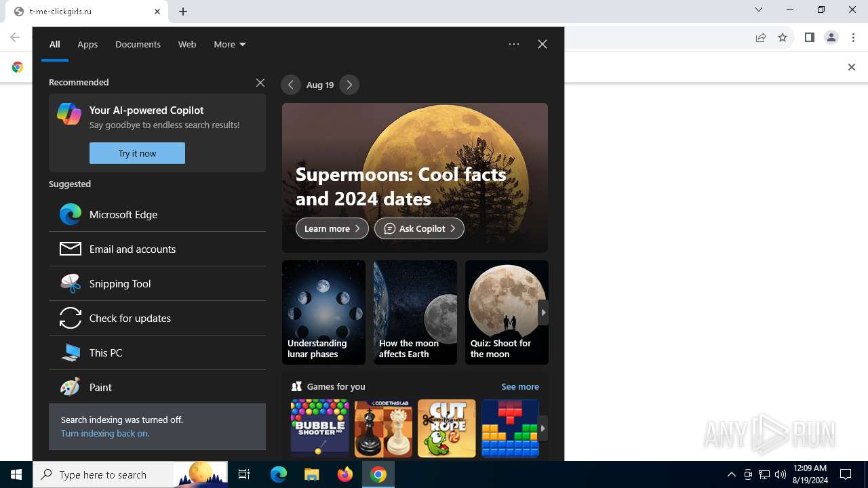This screenshot has width=868, height=488.
Task: Open Email and accounts suggestion
Action: [x=157, y=249]
